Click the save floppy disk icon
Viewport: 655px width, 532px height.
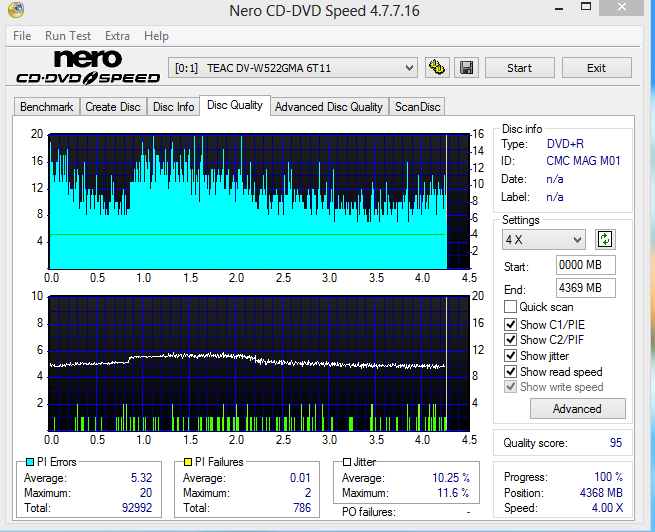[466, 68]
